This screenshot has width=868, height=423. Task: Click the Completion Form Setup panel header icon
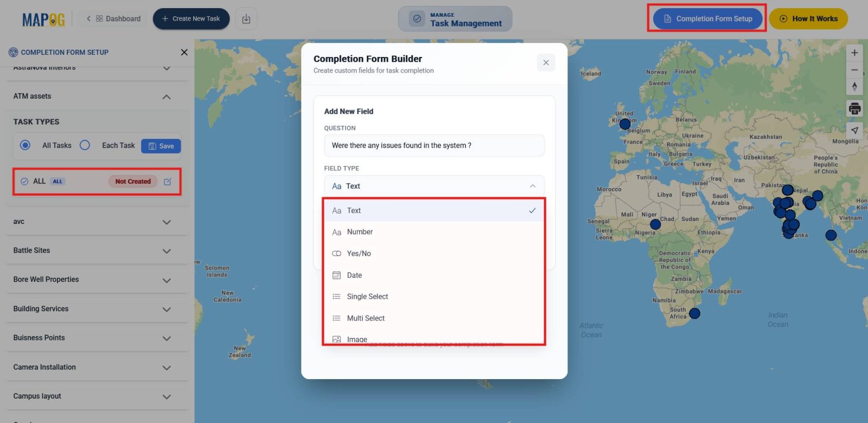tap(13, 52)
